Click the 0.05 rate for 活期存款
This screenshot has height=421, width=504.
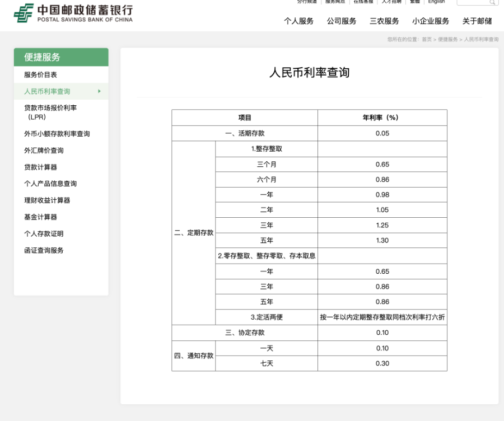382,133
